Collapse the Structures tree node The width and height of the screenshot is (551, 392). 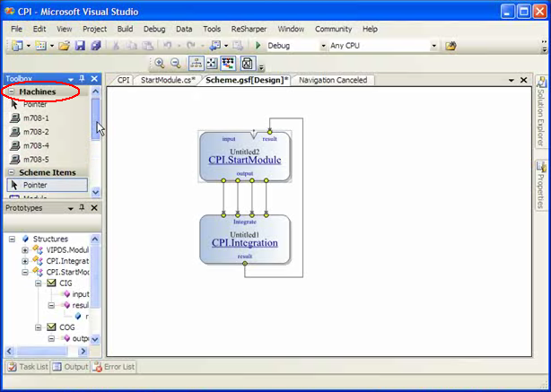[12, 240]
